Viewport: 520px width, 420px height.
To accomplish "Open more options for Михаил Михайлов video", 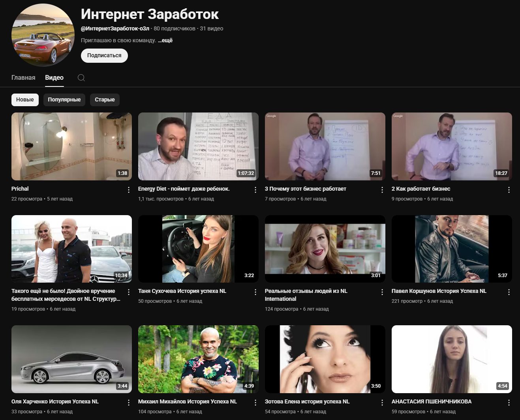I will point(255,403).
